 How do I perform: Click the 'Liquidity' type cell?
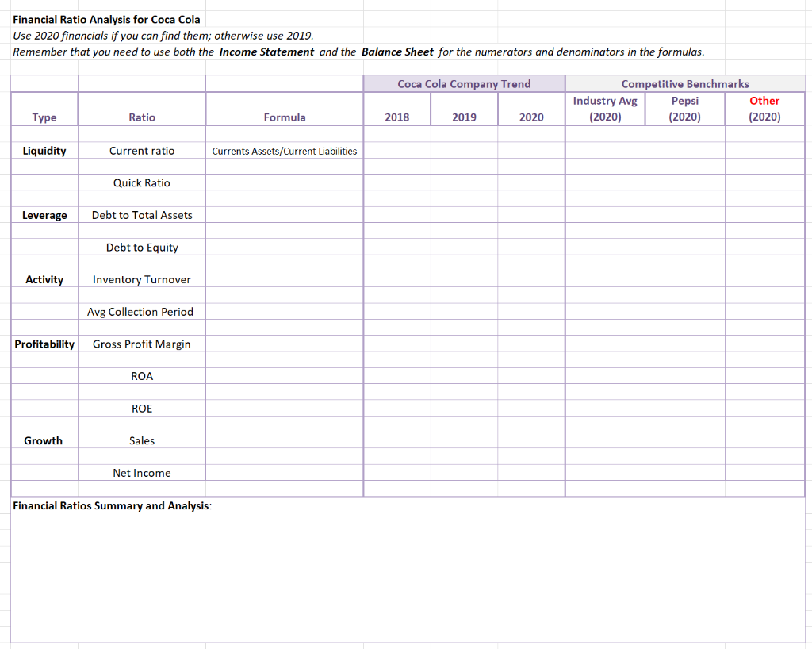click(x=44, y=151)
